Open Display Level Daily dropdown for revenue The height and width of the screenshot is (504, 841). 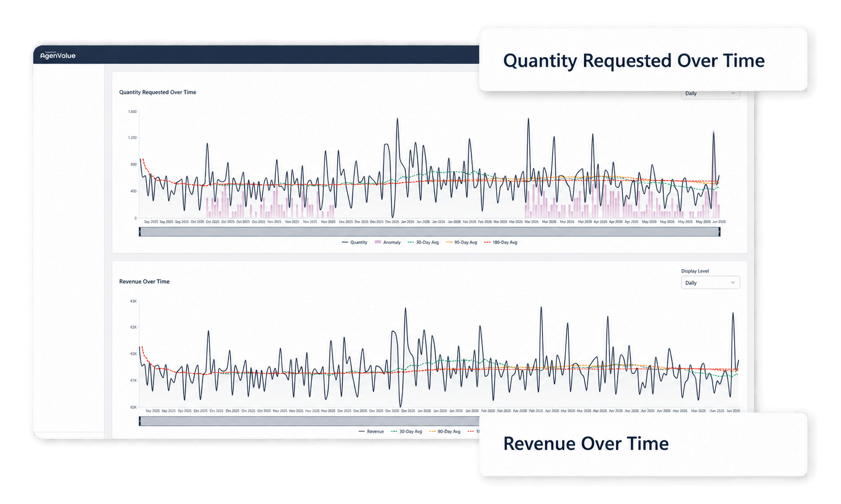[x=710, y=282]
